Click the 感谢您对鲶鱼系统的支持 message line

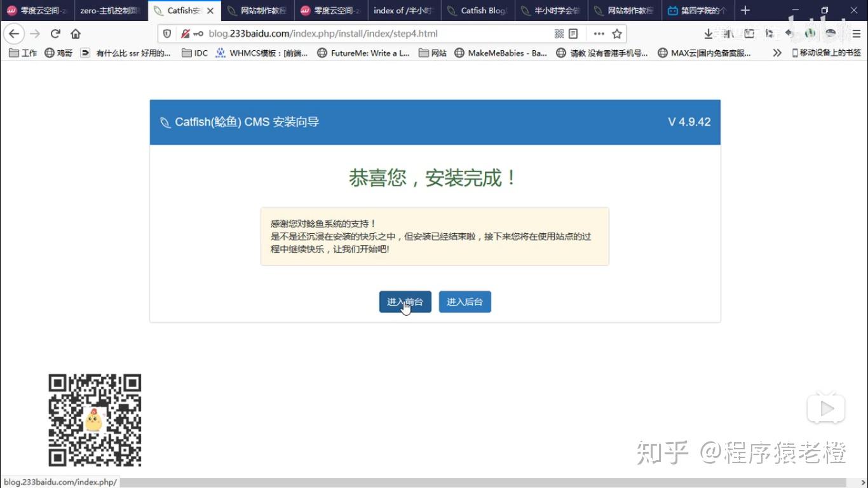(323, 224)
